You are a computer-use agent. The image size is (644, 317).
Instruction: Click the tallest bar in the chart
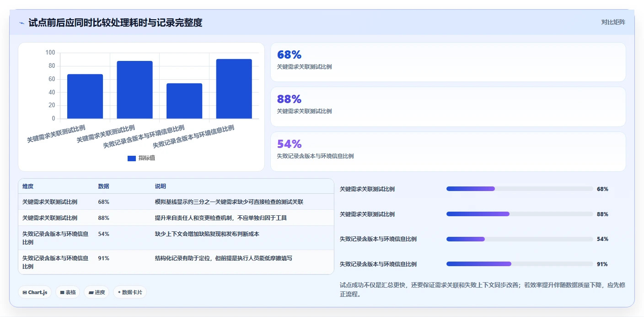(234, 89)
